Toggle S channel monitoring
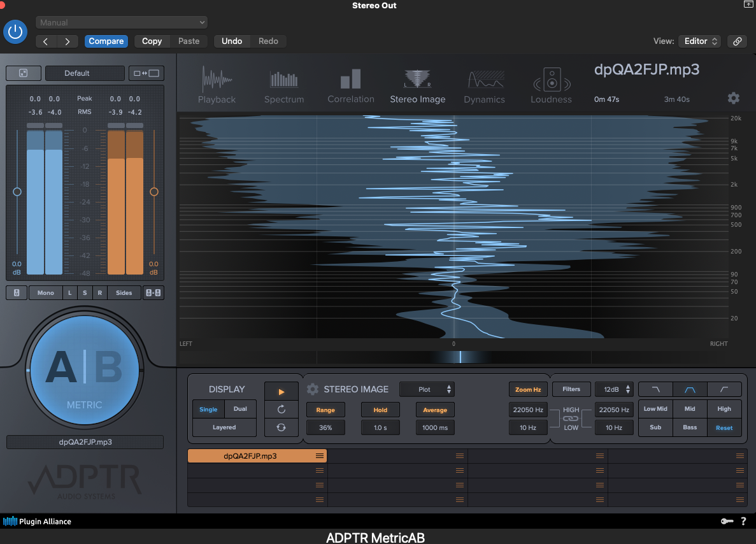Image resolution: width=756 pixels, height=544 pixels. [85, 293]
